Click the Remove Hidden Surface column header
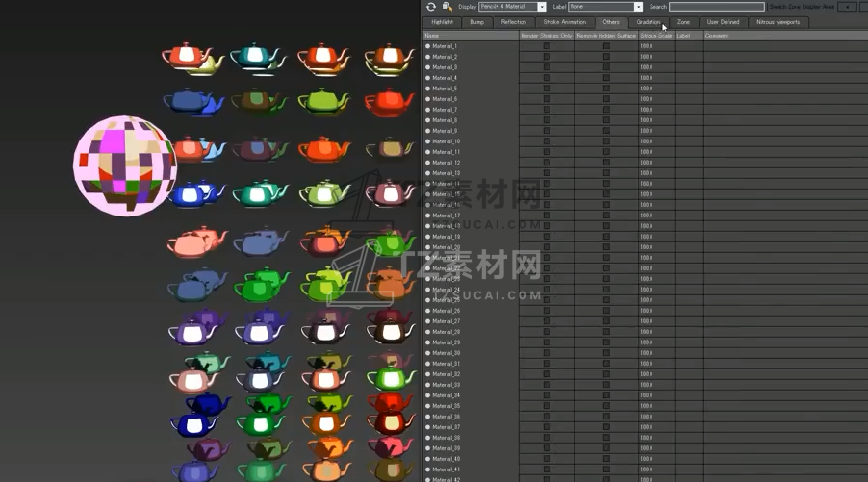Image resolution: width=868 pixels, height=482 pixels. 606,36
